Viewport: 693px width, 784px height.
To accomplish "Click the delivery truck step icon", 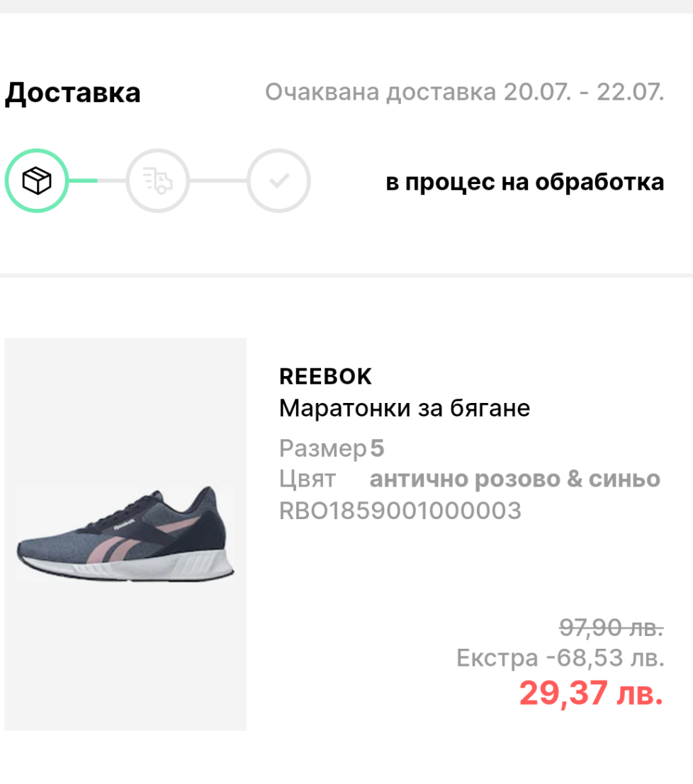I will 157,181.
